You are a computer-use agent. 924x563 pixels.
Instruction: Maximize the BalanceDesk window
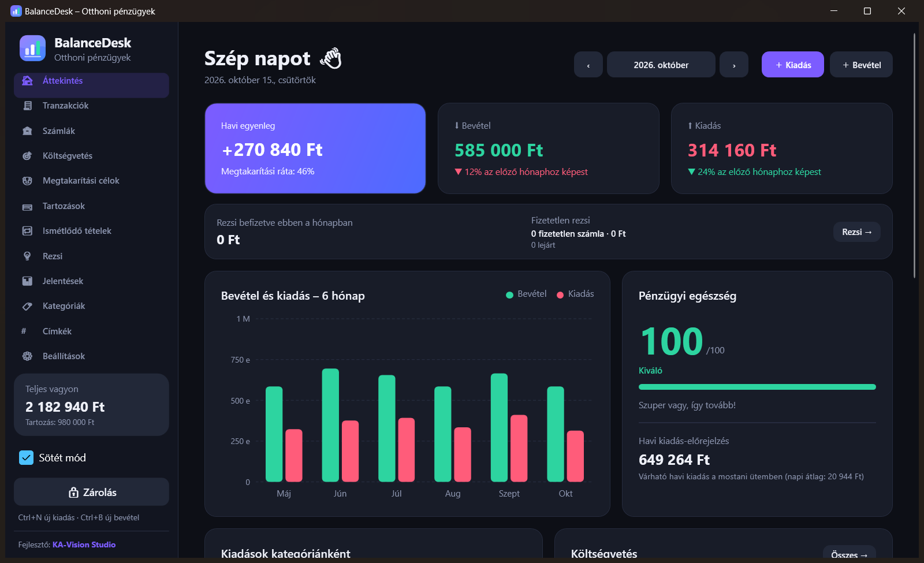point(867,11)
